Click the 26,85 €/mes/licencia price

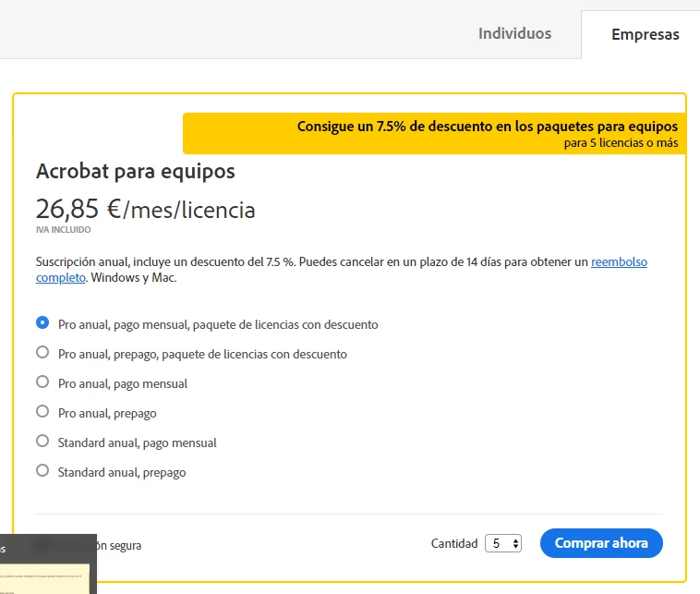[146, 209]
